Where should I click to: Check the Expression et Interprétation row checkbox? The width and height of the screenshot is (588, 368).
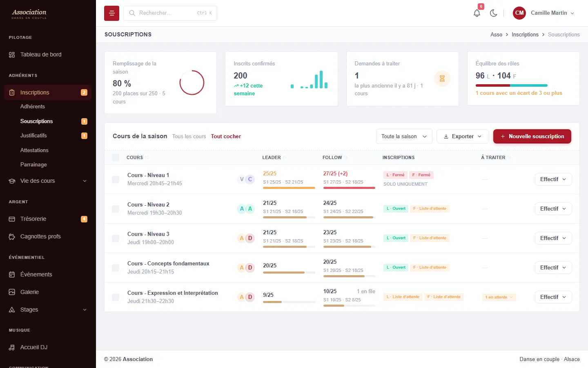click(x=116, y=297)
